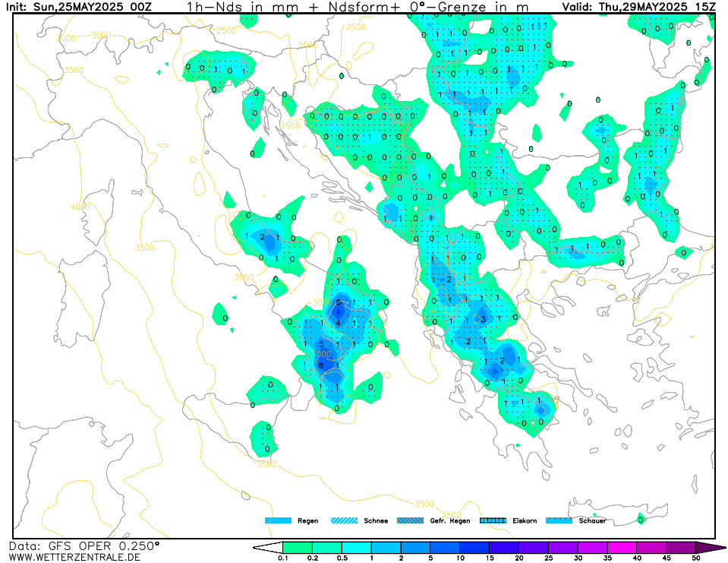This screenshot has width=728, height=563.
Task: Click color bar segment between 0.1 and 0.2
Action: (298, 548)
